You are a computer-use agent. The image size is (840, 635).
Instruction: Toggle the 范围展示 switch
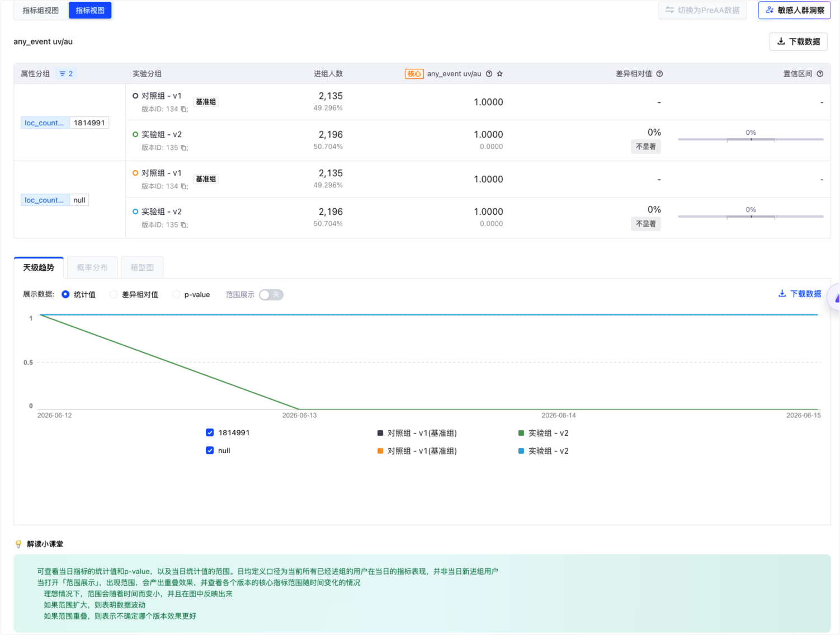[x=271, y=295]
